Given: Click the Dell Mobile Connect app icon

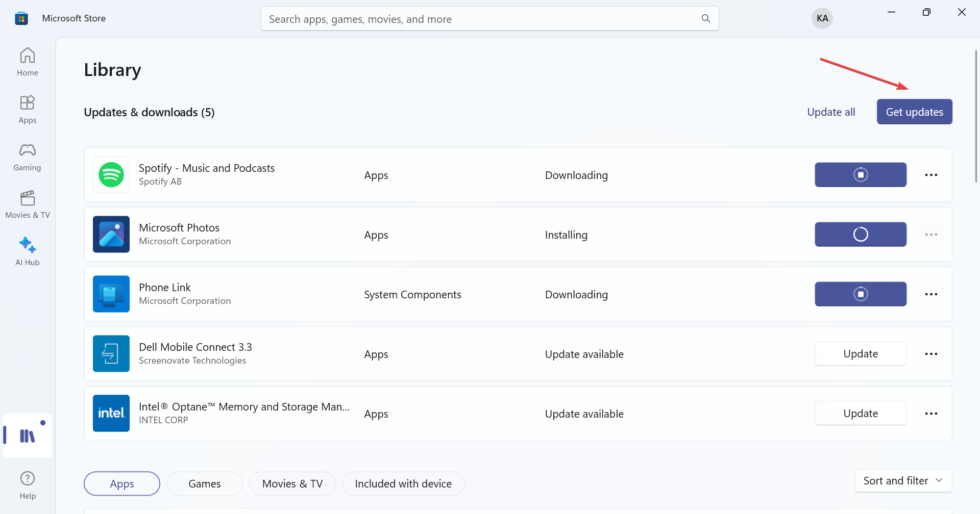Looking at the screenshot, I should click(x=111, y=354).
